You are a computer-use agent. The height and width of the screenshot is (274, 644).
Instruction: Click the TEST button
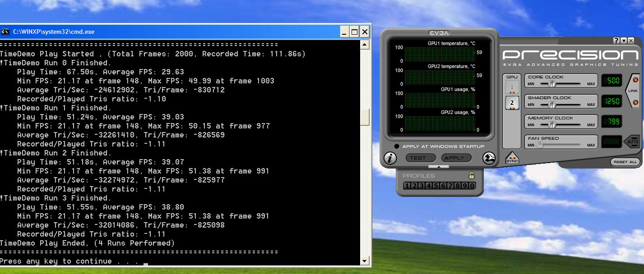[421, 158]
